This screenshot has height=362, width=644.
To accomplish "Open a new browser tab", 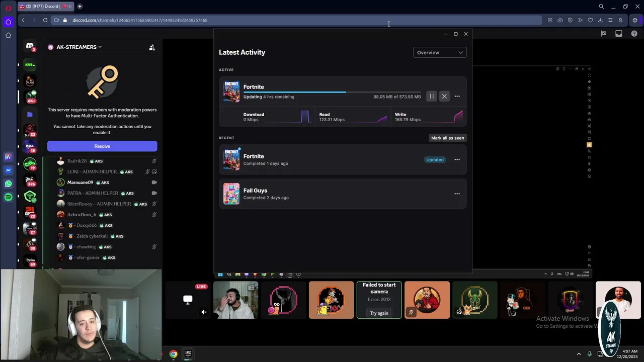I will (x=79, y=7).
